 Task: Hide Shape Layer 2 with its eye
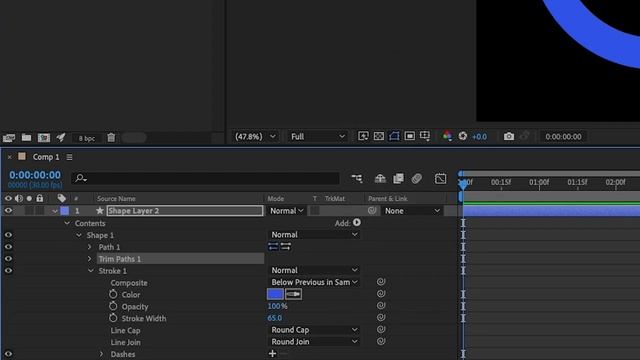click(x=8, y=211)
